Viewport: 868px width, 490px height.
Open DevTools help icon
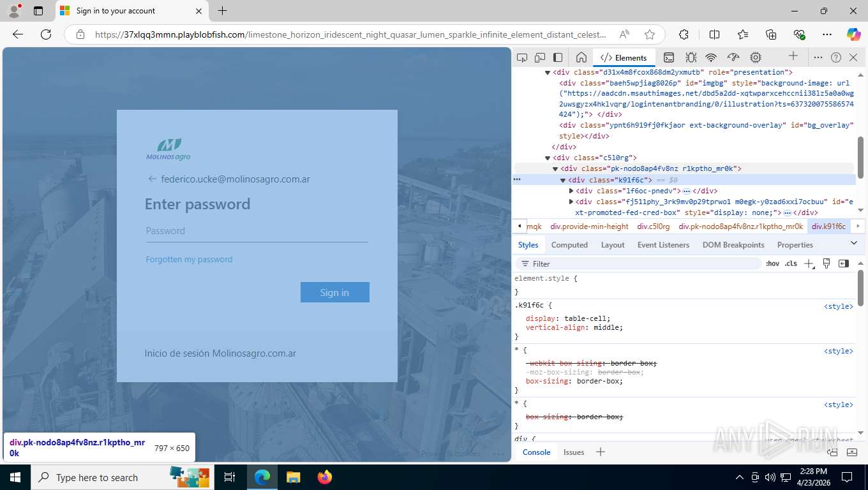click(836, 57)
